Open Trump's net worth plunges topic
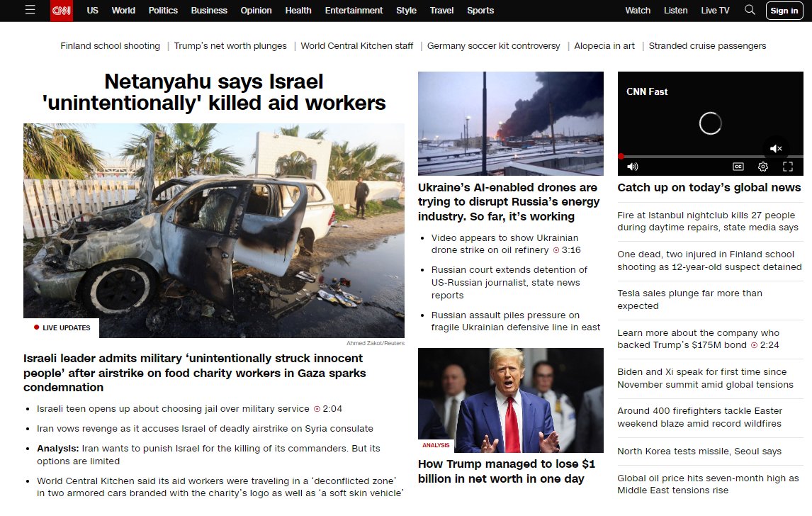This screenshot has width=812, height=516. 230,45
